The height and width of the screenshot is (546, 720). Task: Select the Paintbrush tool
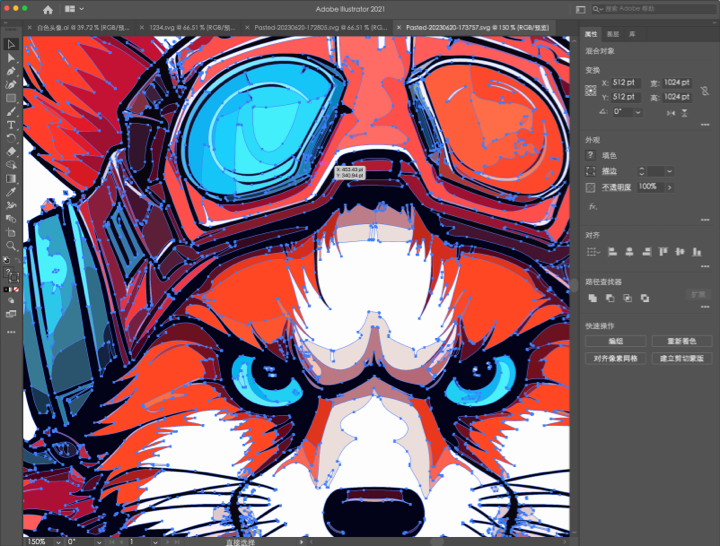(11, 111)
